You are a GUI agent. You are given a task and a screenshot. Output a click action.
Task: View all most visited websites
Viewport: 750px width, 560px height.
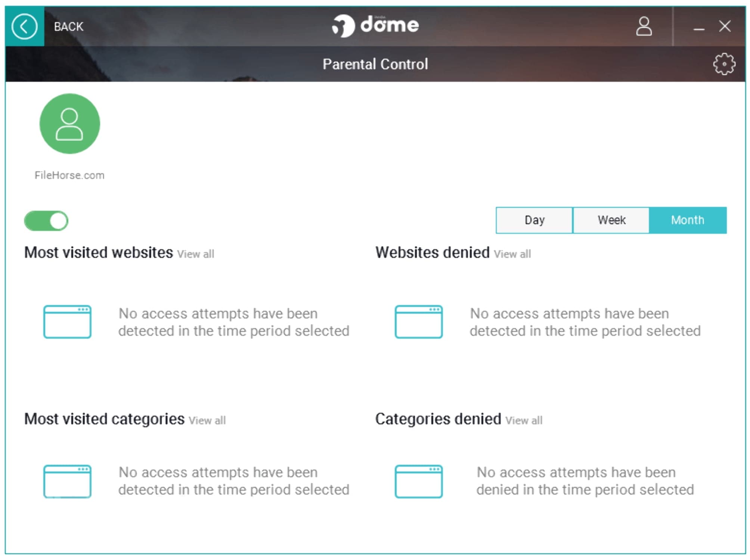tap(196, 254)
